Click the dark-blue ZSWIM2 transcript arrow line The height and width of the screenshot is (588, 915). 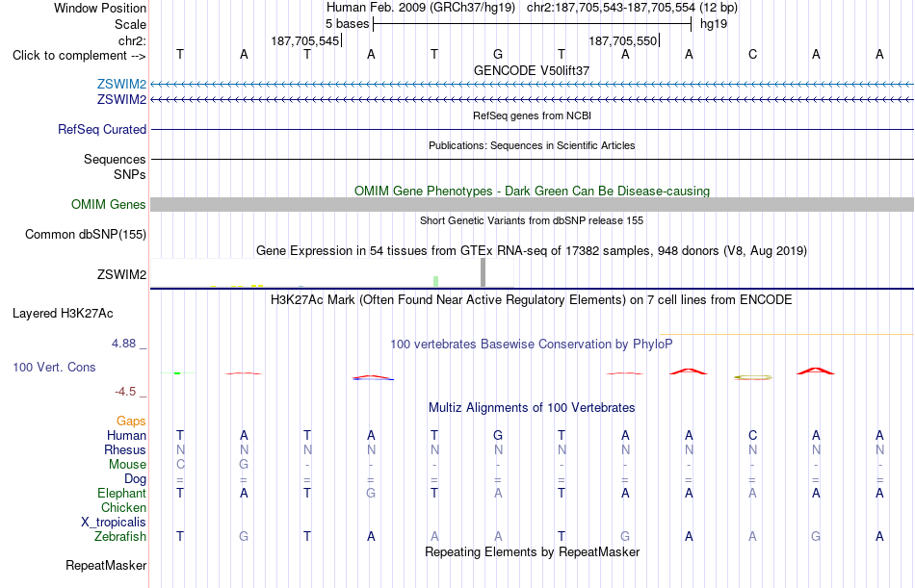coord(533,100)
